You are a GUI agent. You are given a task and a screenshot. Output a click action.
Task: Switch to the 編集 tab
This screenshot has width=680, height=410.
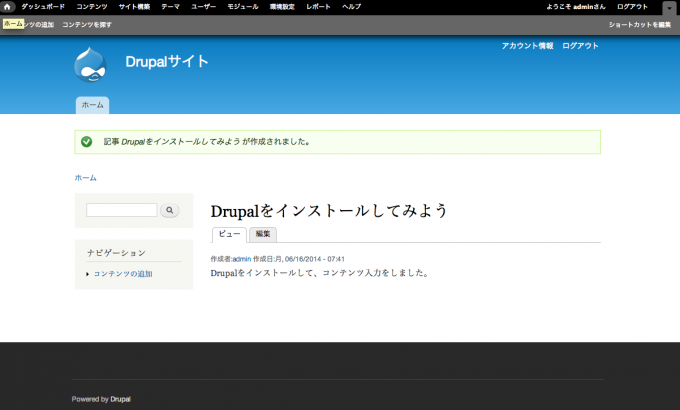pyautogui.click(x=263, y=234)
